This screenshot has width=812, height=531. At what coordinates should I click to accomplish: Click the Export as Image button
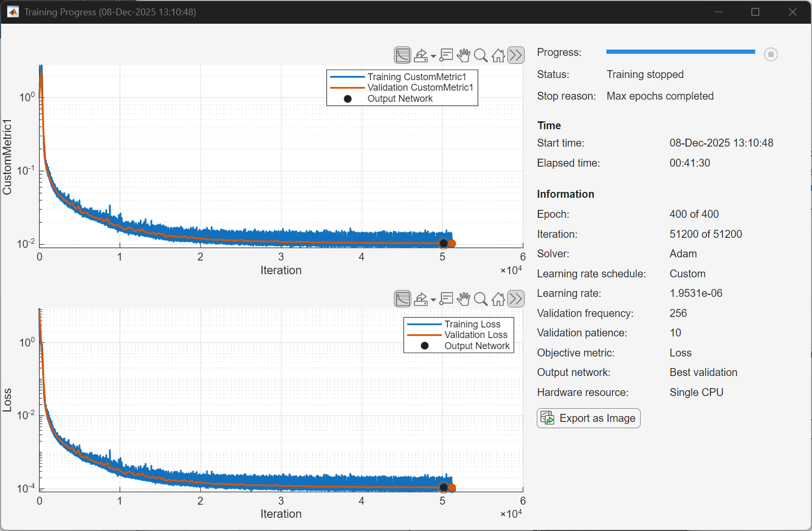pos(588,418)
